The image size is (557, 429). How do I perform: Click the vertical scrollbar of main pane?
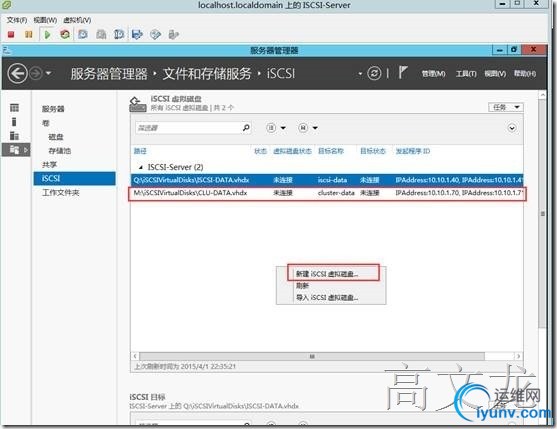coord(542,213)
